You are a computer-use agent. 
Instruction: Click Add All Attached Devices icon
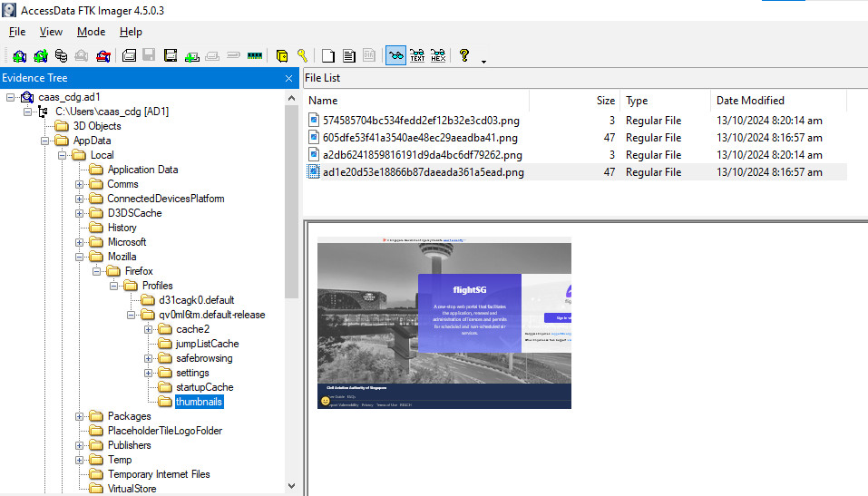point(41,55)
